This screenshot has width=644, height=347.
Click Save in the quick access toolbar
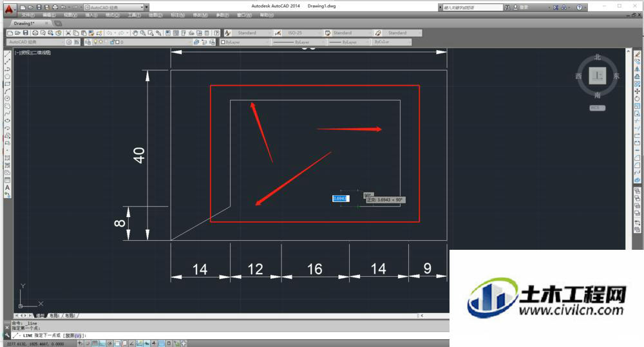tap(39, 7)
